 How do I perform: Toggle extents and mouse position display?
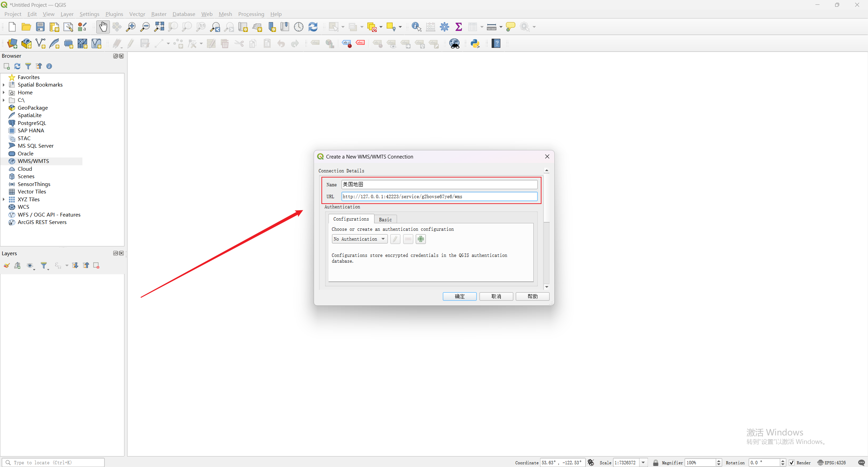tap(591, 463)
